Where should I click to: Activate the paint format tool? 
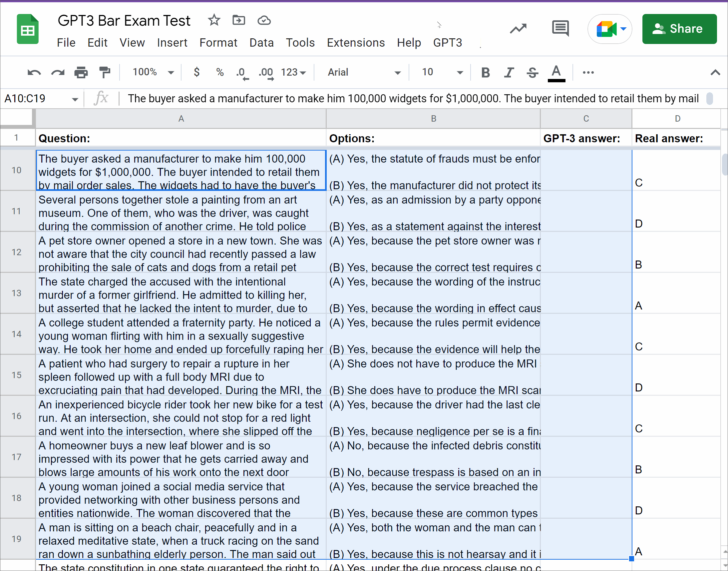click(x=105, y=72)
